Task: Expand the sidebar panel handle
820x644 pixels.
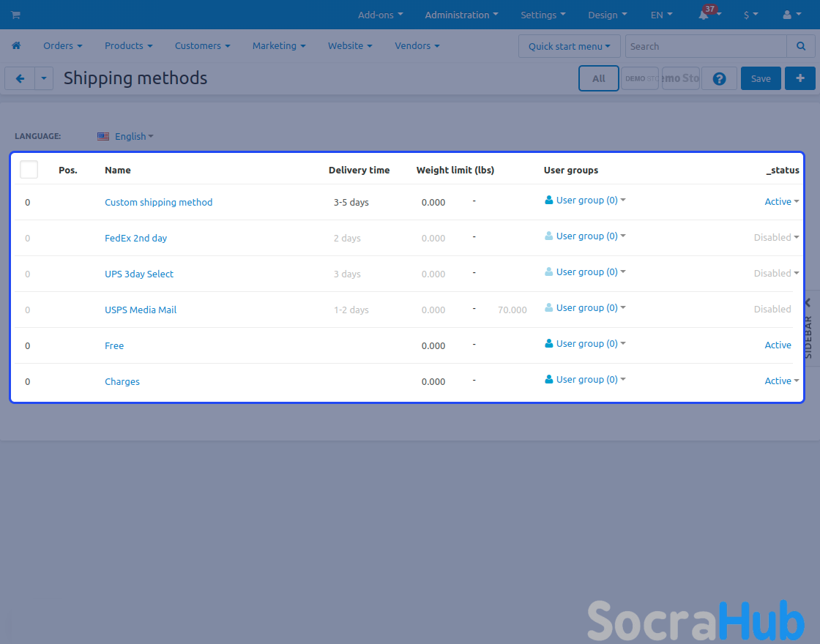Action: pos(808,326)
